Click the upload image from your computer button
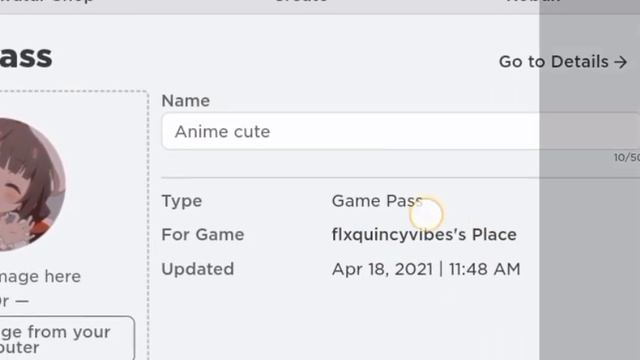The image size is (640, 360). click(67, 338)
